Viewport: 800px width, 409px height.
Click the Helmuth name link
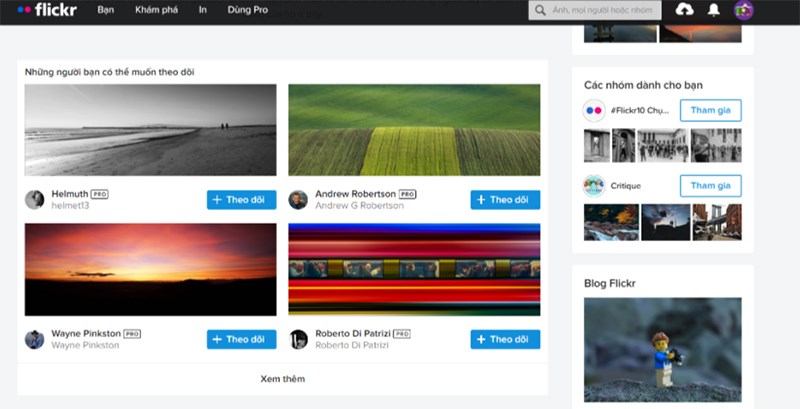pos(70,194)
